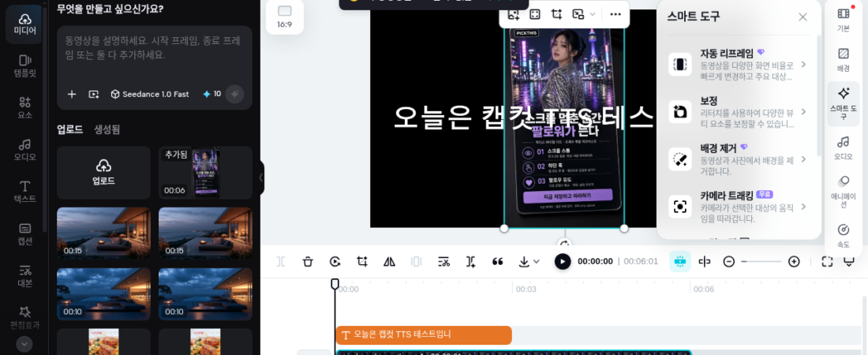868x355 pixels.
Task: Open the 텍스트 text panel
Action: pyautogui.click(x=24, y=192)
